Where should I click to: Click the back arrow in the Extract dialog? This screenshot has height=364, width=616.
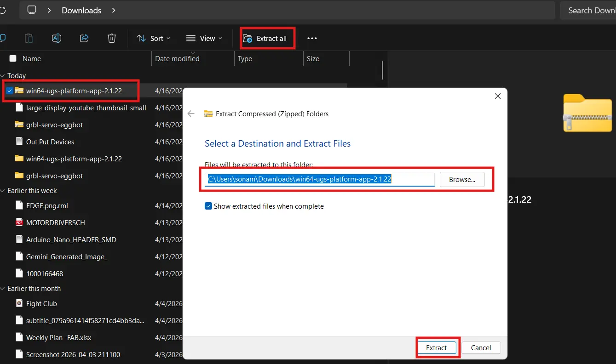(x=191, y=114)
